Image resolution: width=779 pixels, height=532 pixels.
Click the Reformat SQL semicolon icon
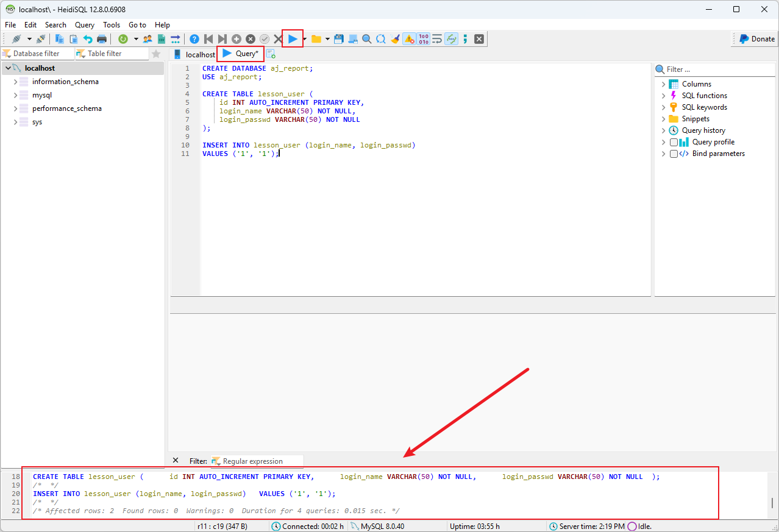(465, 39)
